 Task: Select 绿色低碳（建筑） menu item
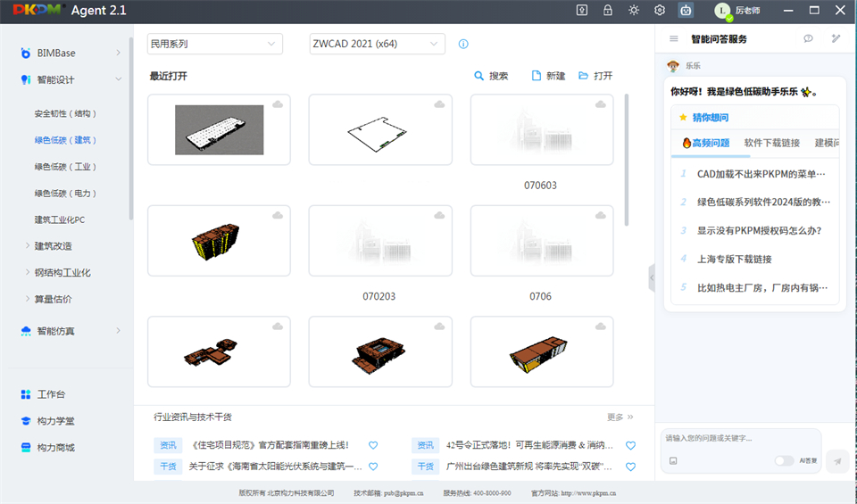click(65, 140)
